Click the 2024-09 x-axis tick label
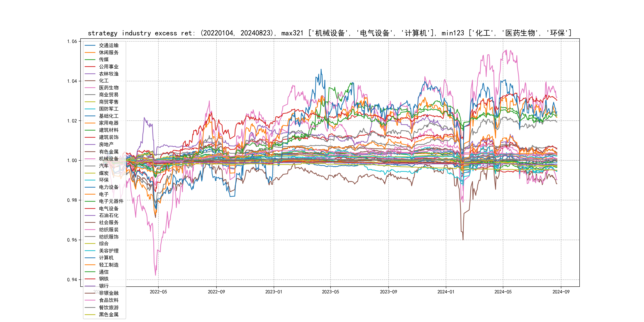Viewport: 644px width, 322px height. pyautogui.click(x=561, y=292)
